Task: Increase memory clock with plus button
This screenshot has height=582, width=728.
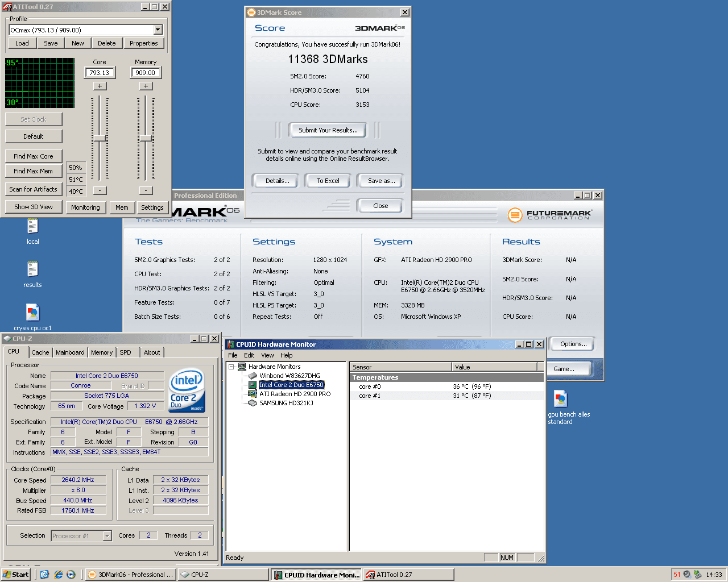Action: [146, 86]
